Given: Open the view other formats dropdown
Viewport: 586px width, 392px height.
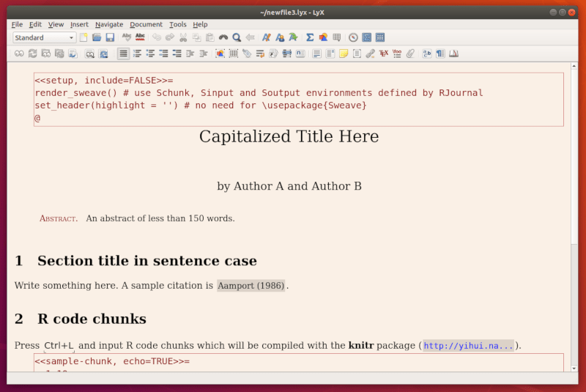Looking at the screenshot, I should point(89,53).
